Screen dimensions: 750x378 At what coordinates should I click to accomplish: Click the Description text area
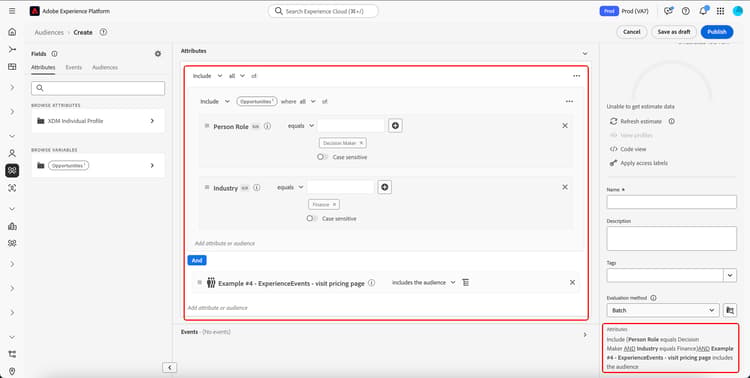click(672, 238)
